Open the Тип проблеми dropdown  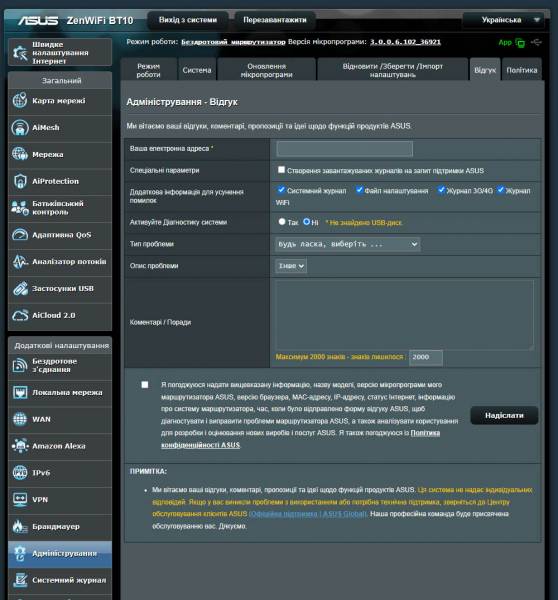click(348, 244)
